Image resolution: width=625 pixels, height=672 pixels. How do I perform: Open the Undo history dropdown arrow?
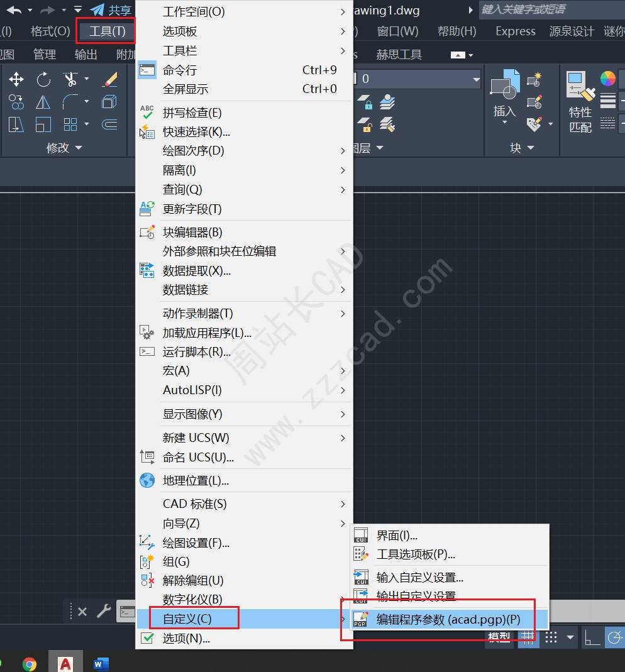coord(30,10)
